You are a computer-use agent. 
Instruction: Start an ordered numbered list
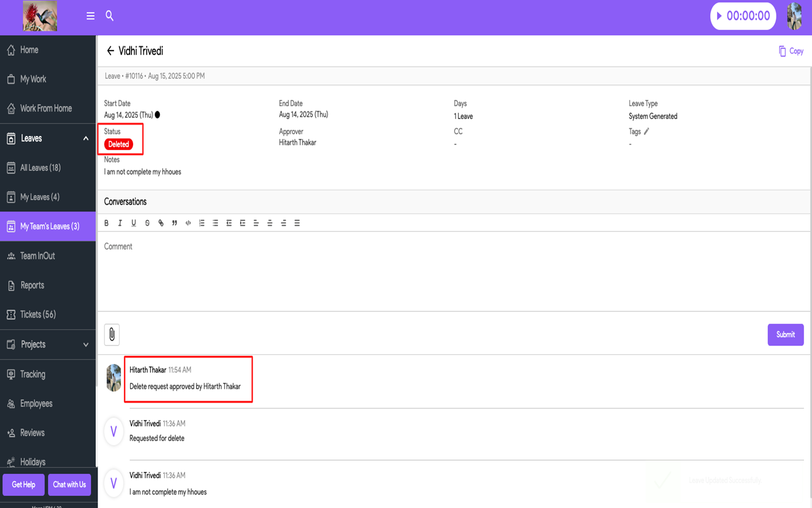click(x=202, y=223)
